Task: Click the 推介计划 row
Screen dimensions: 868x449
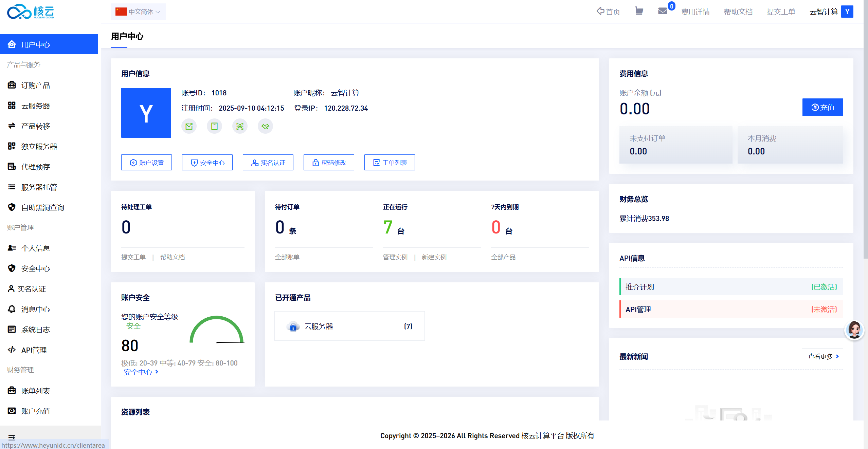Action: pos(731,287)
